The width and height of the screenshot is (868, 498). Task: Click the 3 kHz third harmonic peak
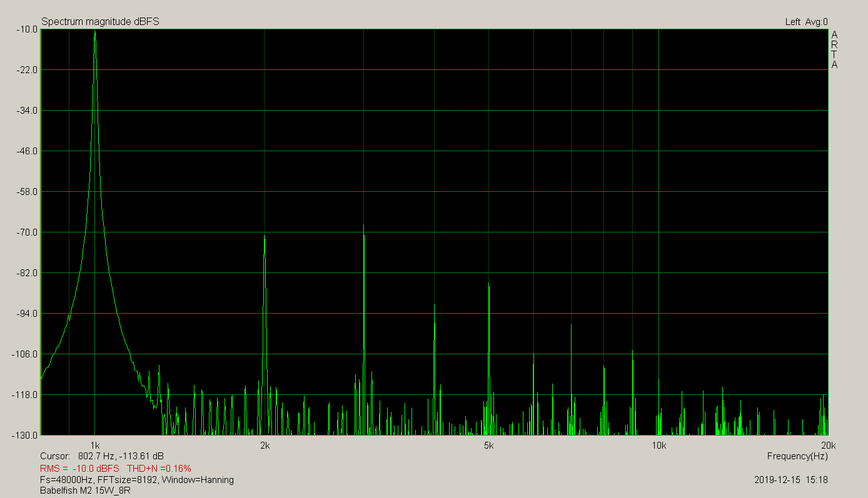363,225
